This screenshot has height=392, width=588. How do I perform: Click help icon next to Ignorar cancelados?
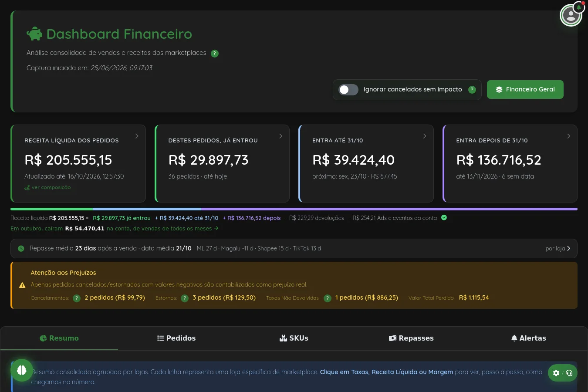472,90
